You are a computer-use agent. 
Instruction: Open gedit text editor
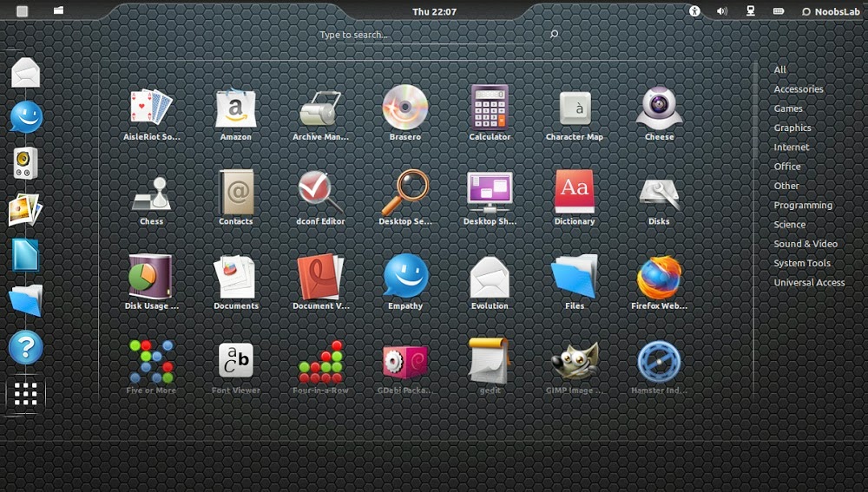pos(490,367)
